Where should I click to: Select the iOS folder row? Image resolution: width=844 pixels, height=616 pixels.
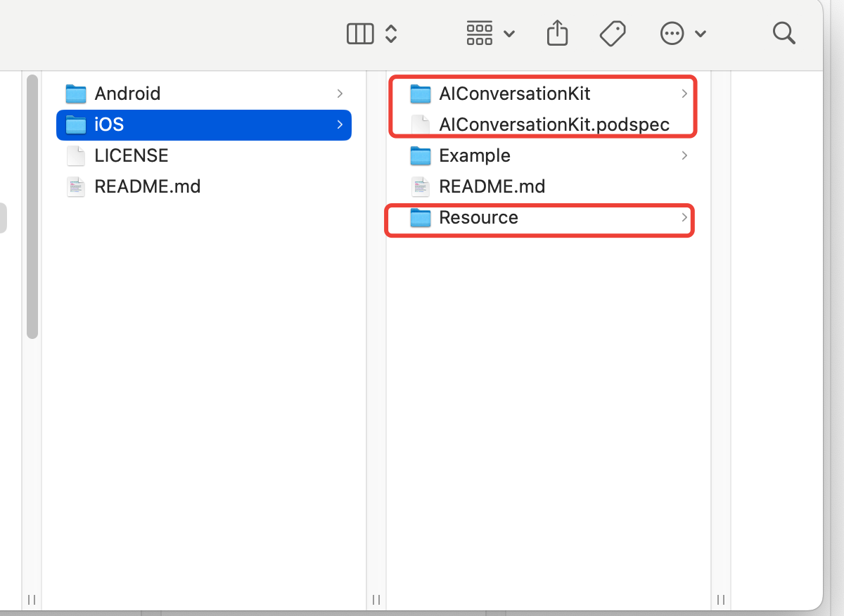tap(204, 124)
